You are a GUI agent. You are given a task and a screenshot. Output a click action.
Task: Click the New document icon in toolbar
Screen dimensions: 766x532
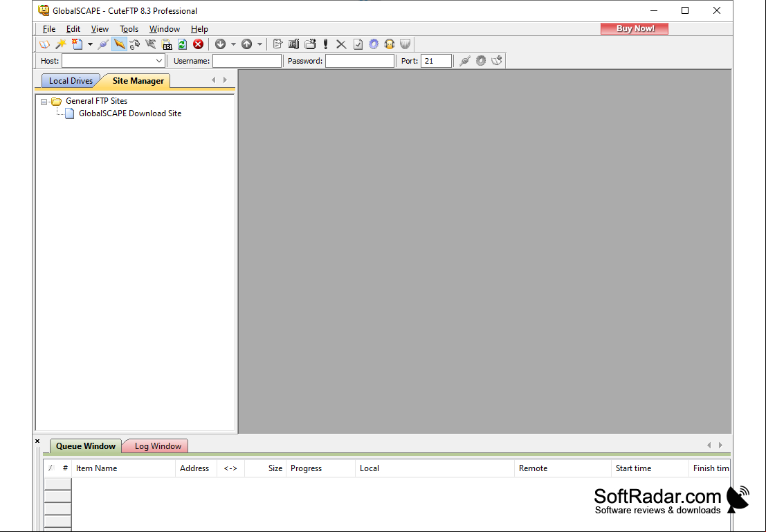click(x=77, y=44)
